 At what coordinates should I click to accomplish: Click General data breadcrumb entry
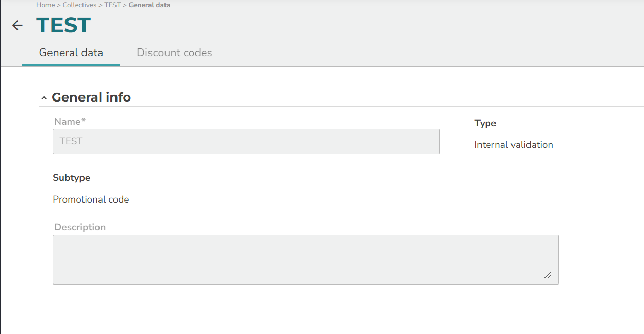coord(150,5)
